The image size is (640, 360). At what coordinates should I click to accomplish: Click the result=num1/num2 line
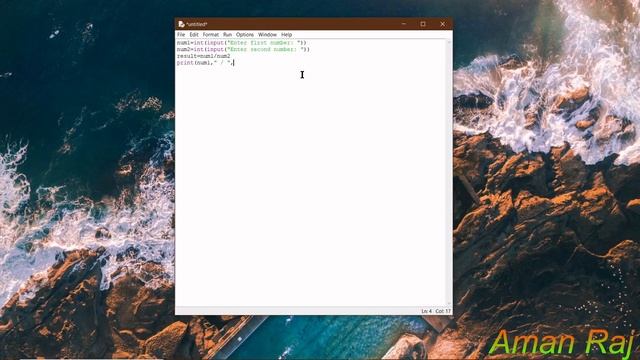(203, 56)
